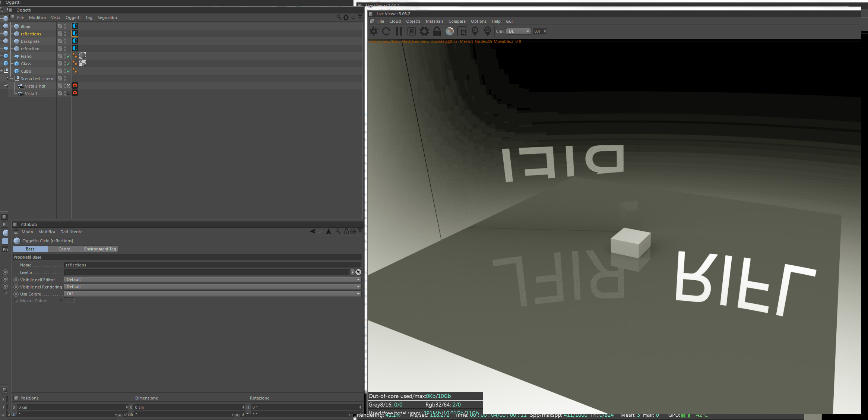
Task: Select the focus picker F pin
Action: coord(475,31)
